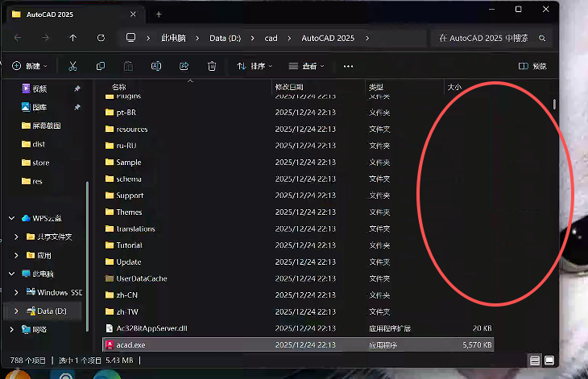
Task: Switch to the details view layout icon
Action: tap(535, 360)
